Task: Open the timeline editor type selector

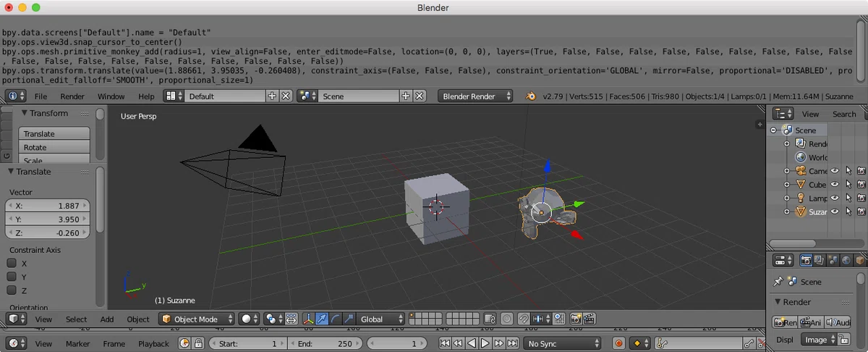Action: point(16,343)
